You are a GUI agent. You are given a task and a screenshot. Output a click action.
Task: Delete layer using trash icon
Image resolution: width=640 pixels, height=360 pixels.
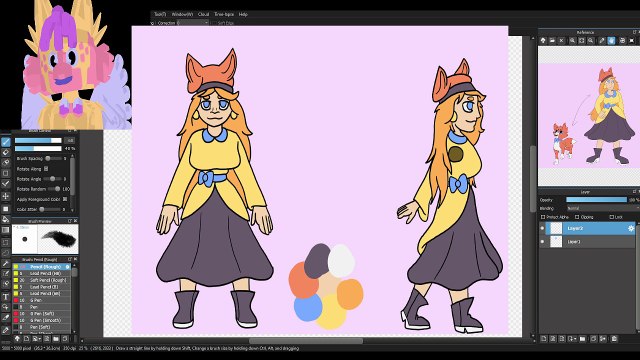[x=614, y=338]
